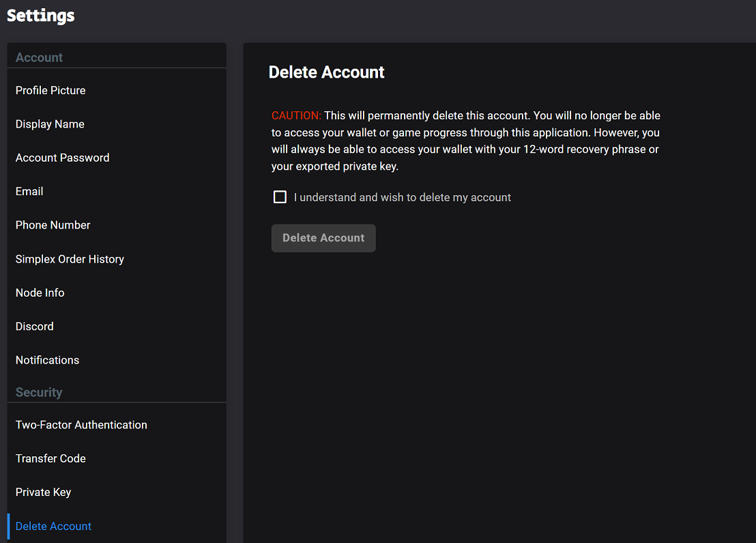Check the delete account confirmation checkbox

click(280, 197)
